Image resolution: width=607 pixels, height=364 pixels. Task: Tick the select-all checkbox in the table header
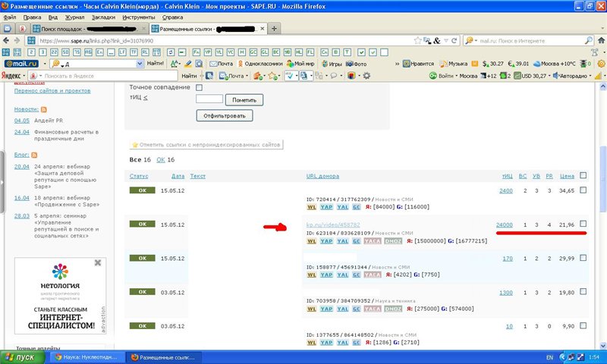(x=583, y=176)
